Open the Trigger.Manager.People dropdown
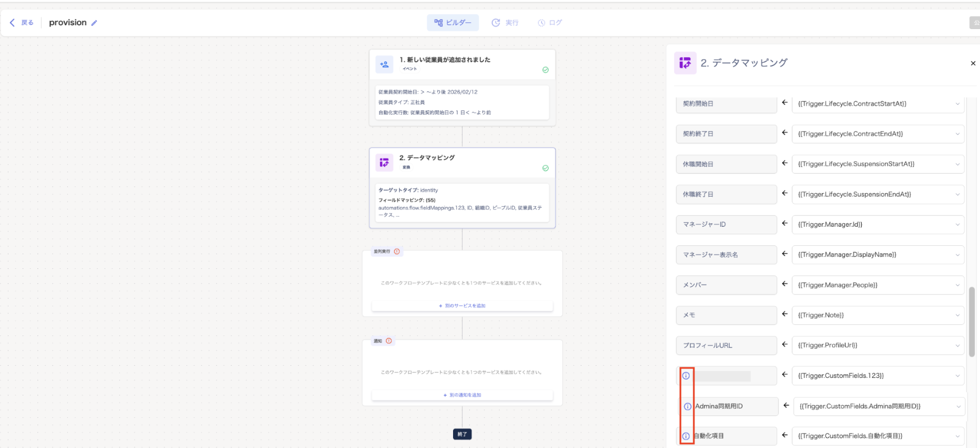980x448 pixels. click(878, 285)
